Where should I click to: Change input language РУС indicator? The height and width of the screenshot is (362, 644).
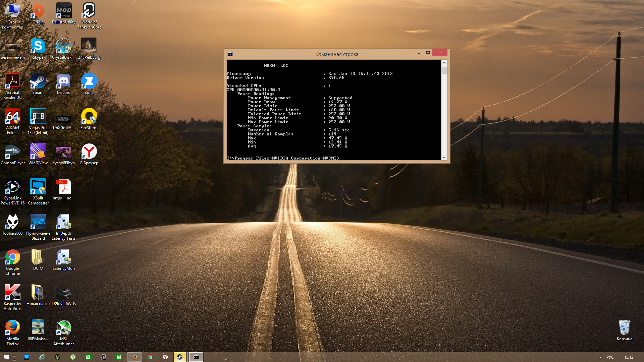coord(610,357)
